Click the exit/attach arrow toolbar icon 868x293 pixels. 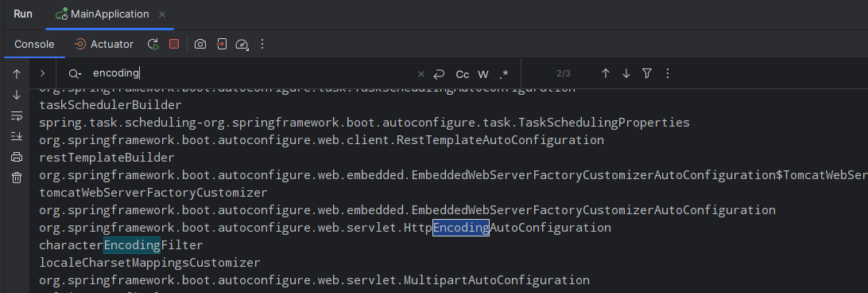(x=222, y=44)
